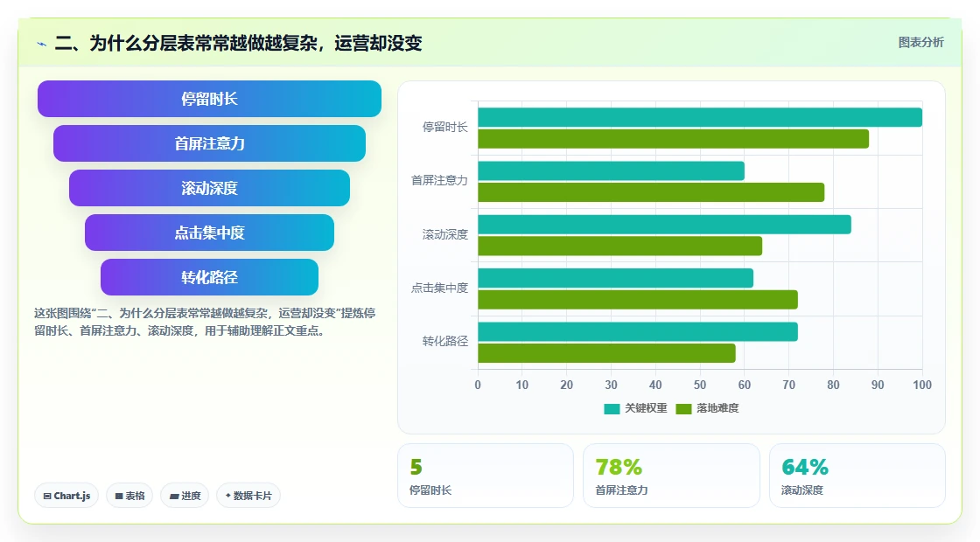This screenshot has height=542, width=980.
Task: Select the 首屏注意力 funnel stage
Action: point(209,143)
